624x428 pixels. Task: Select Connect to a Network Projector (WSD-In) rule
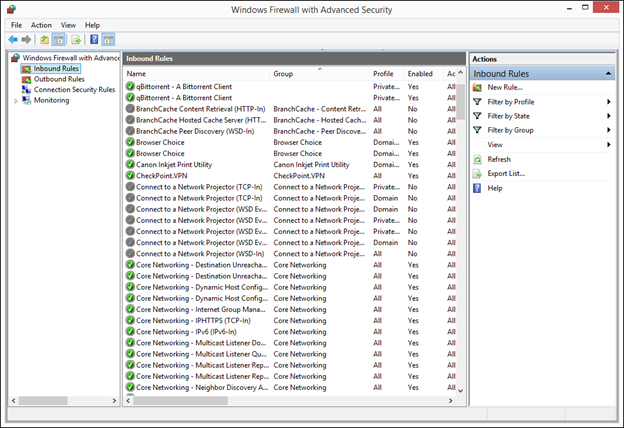pos(290,254)
